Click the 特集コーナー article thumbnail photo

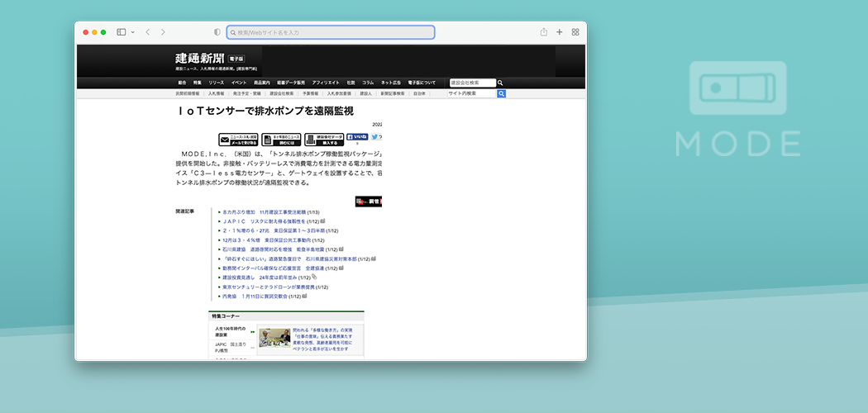[x=274, y=337]
